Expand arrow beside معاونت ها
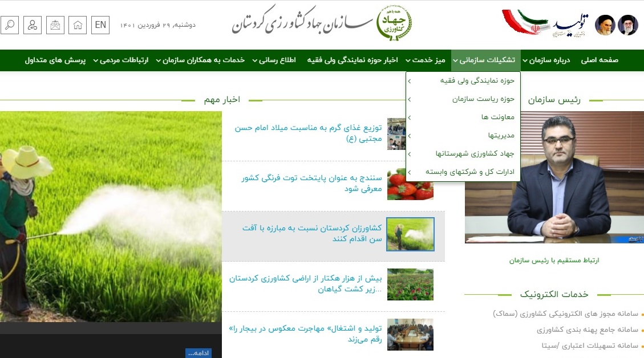 (x=410, y=118)
